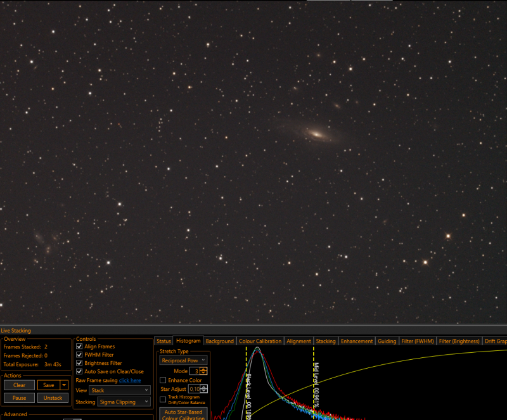Select the Filter (Brightness) tab
This screenshot has width=507, height=420.
tap(459, 341)
